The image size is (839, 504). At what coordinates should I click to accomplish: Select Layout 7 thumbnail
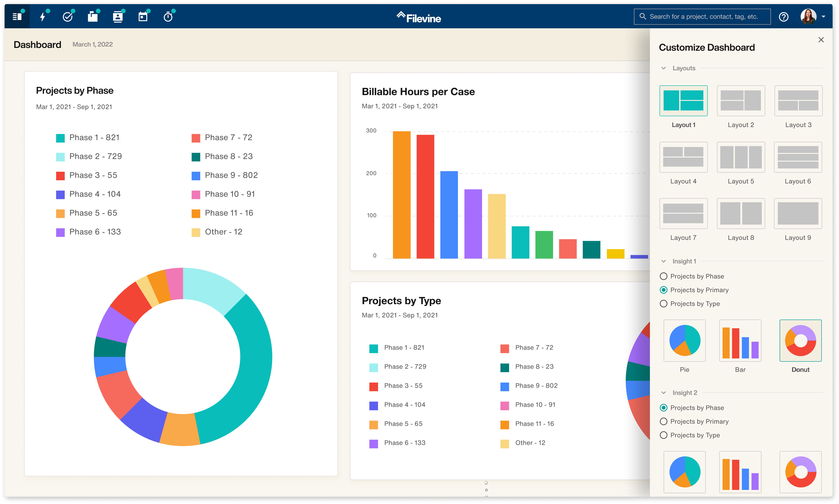[x=683, y=213]
